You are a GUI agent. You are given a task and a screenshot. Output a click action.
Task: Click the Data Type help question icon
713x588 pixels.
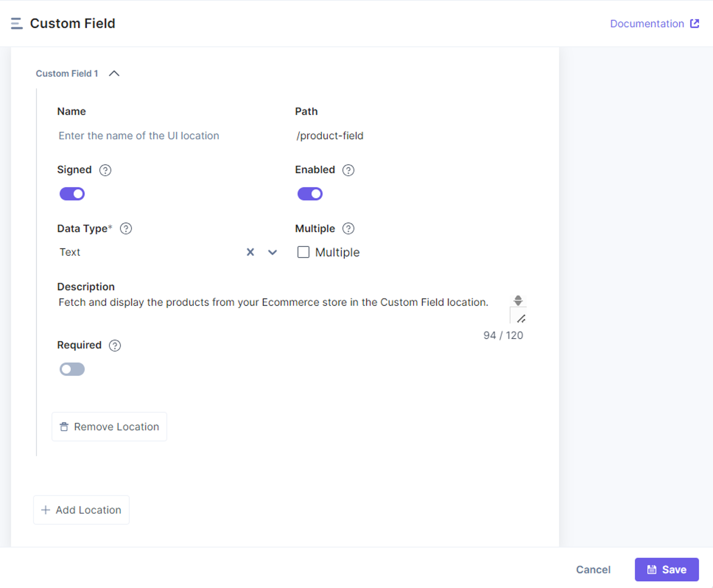point(126,229)
